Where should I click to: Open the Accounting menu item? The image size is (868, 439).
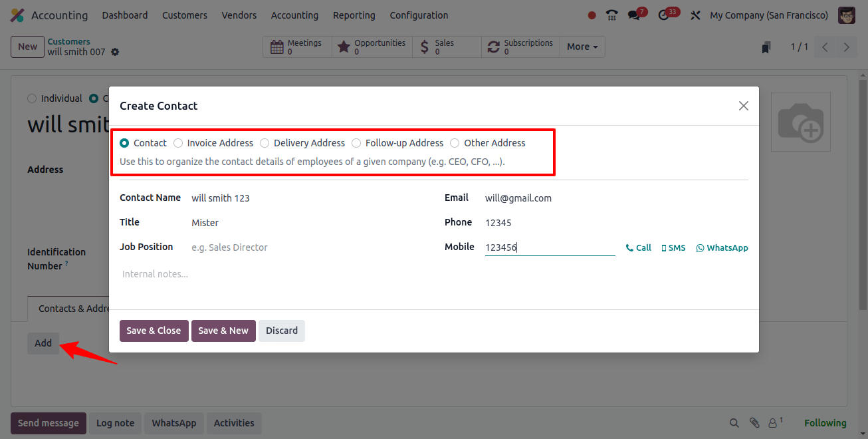click(x=294, y=15)
